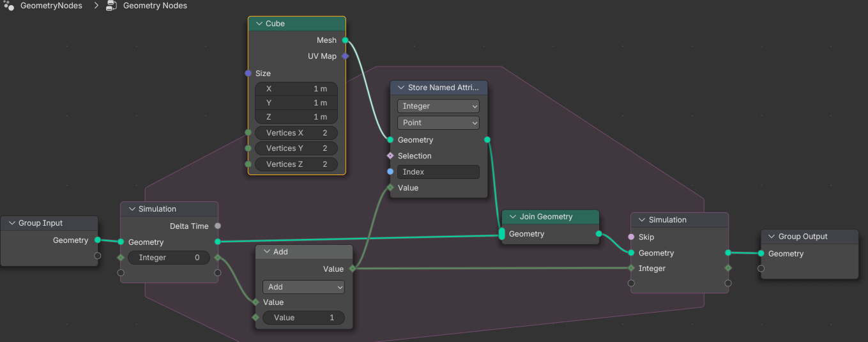
Task: Click the Vertices Y field
Action: pyautogui.click(x=296, y=148)
